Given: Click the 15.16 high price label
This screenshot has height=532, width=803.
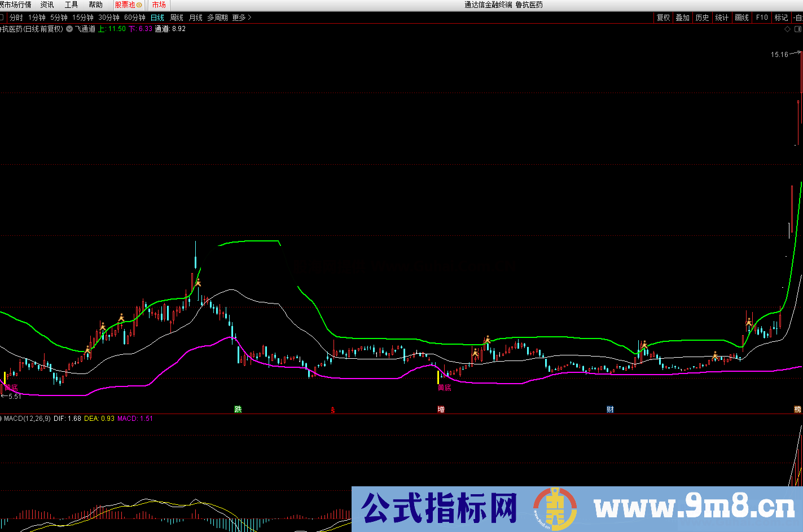Looking at the screenshot, I should click(779, 55).
